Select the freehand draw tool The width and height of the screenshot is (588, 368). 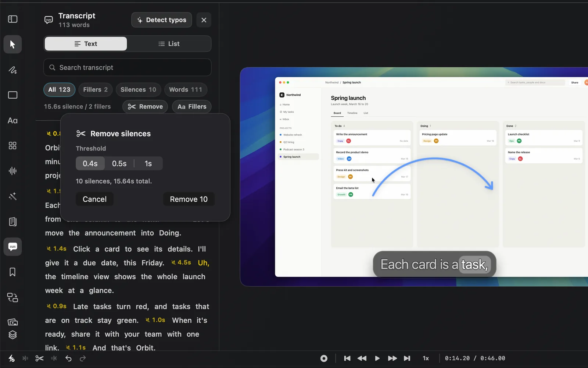(12, 70)
